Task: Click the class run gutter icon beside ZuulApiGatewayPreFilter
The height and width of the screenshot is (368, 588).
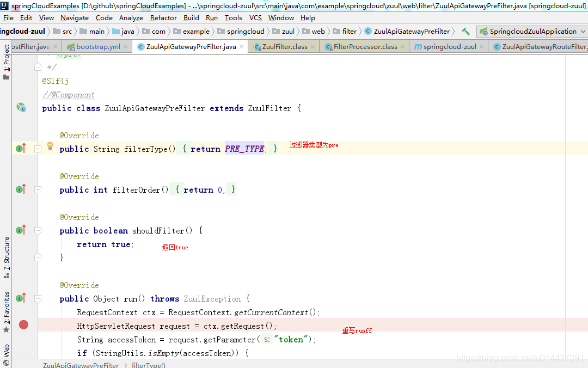Action: (21, 108)
